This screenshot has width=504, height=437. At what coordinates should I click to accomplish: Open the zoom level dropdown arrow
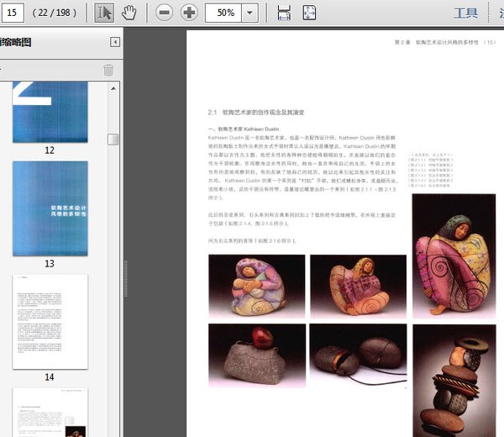[x=249, y=13]
